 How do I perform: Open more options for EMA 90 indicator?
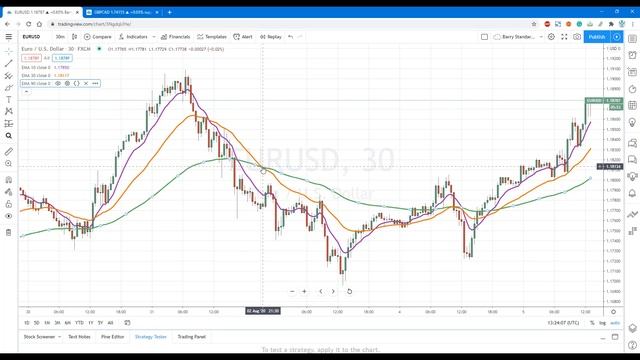coord(95,83)
